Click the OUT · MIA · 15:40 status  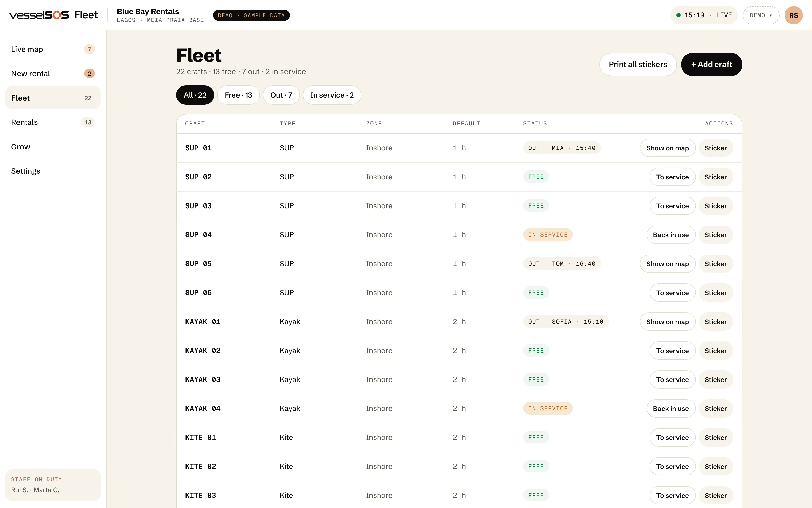tap(562, 148)
